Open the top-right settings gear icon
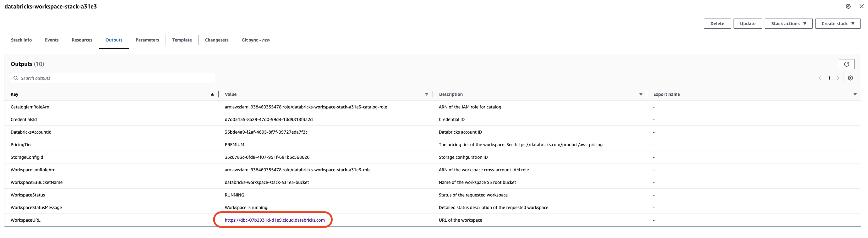Screen dimensions: 868x238 [848, 6]
